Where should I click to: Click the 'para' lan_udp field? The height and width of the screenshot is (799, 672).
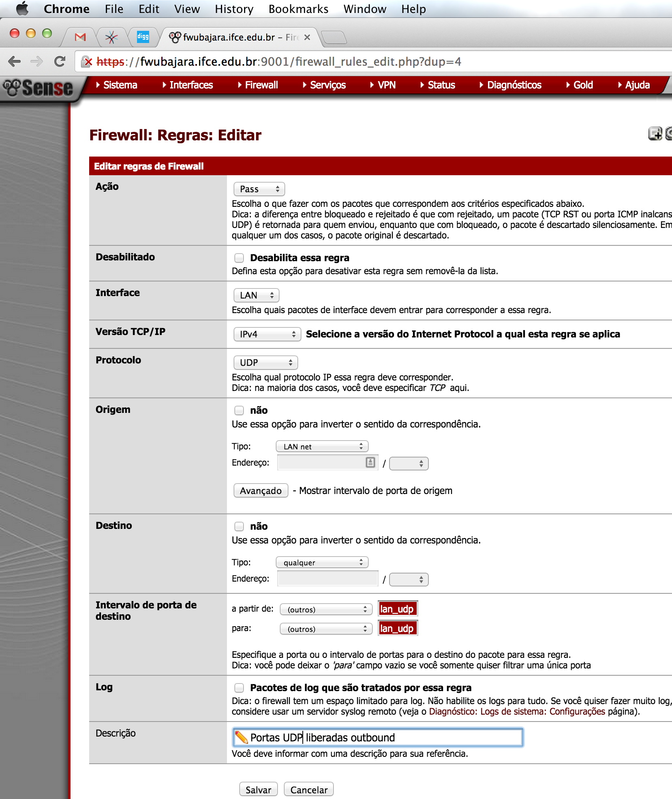click(398, 628)
